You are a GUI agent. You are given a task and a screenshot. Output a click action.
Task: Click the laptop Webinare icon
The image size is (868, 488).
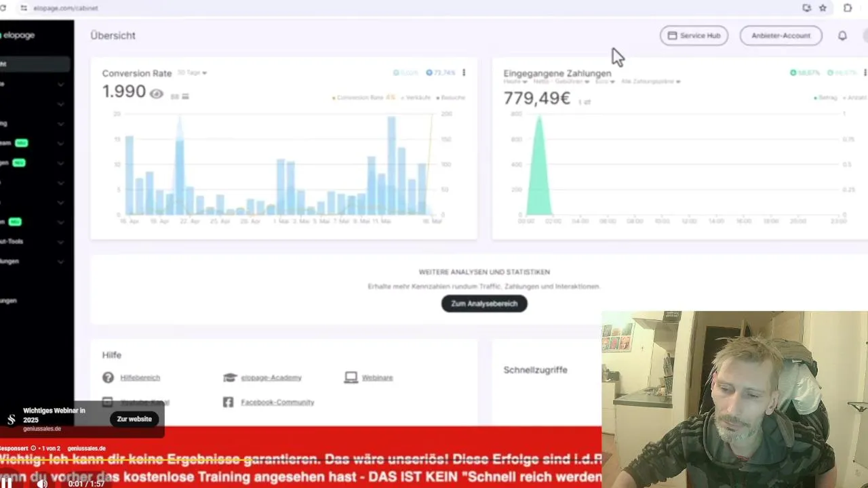351,378
